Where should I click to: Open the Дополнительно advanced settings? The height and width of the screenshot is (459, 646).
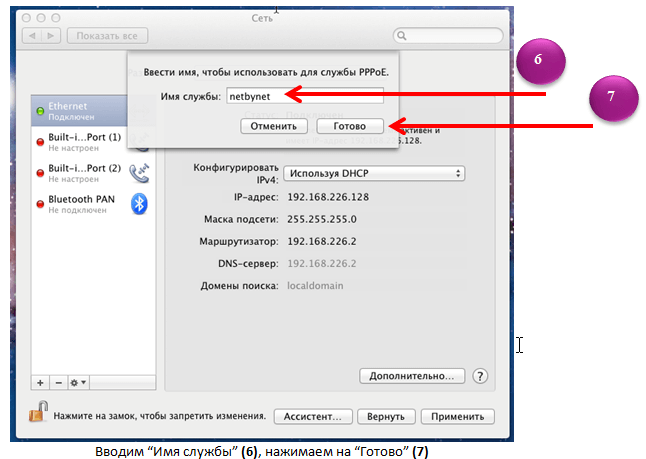click(411, 376)
